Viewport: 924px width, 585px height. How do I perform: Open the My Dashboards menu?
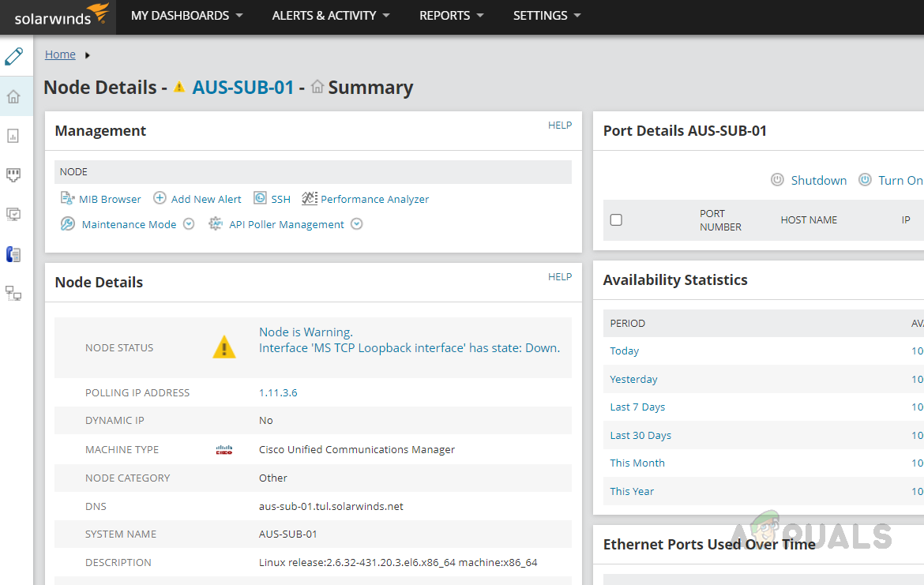click(x=186, y=16)
